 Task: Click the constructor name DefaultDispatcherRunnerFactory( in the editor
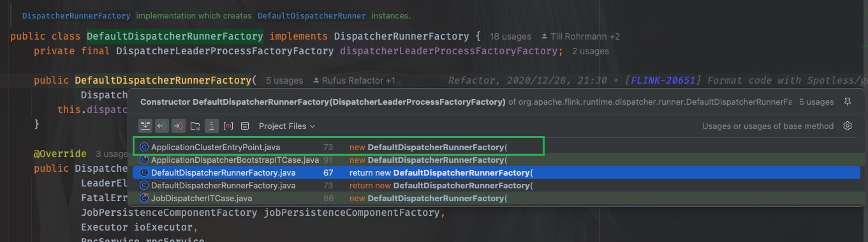coord(166,80)
